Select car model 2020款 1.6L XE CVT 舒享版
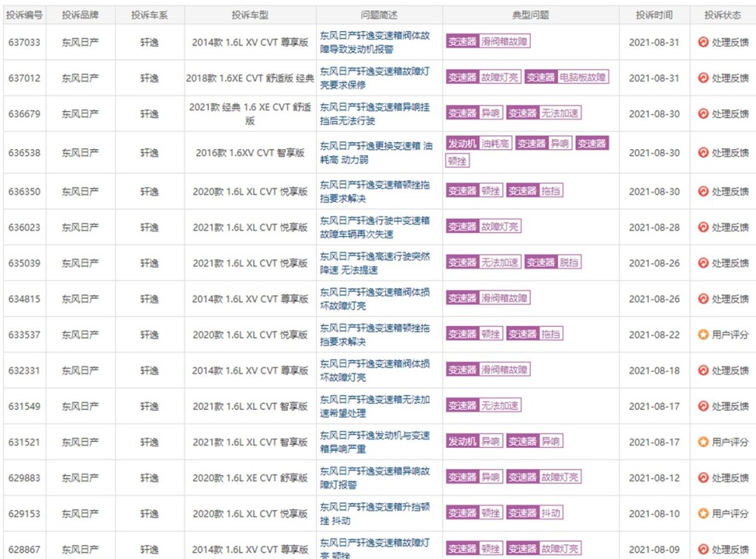 tap(249, 478)
